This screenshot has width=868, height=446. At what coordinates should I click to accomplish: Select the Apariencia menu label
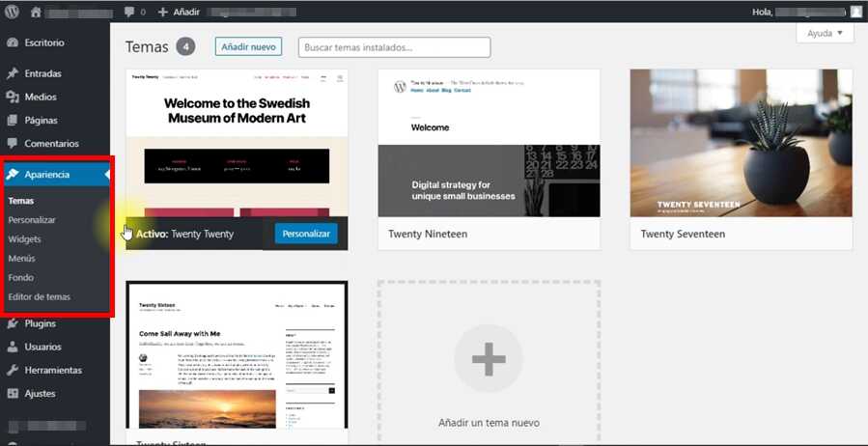click(x=47, y=175)
